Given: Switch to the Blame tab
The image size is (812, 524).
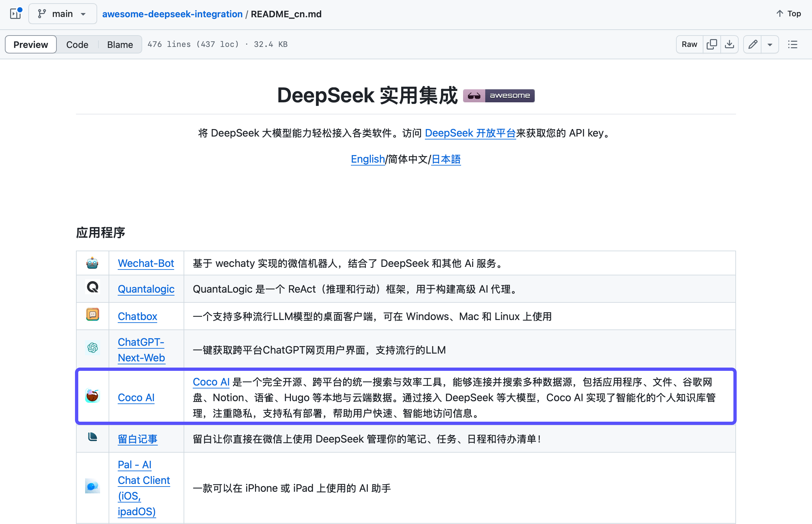Looking at the screenshot, I should [120, 45].
